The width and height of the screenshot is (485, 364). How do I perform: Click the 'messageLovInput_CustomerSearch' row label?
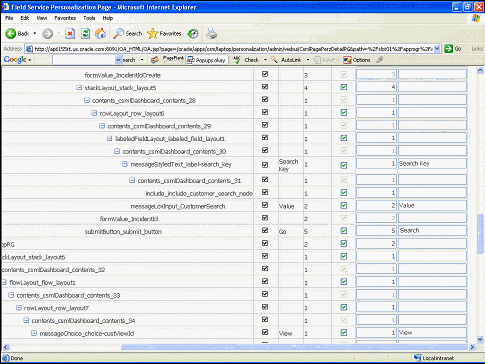pyautogui.click(x=178, y=206)
